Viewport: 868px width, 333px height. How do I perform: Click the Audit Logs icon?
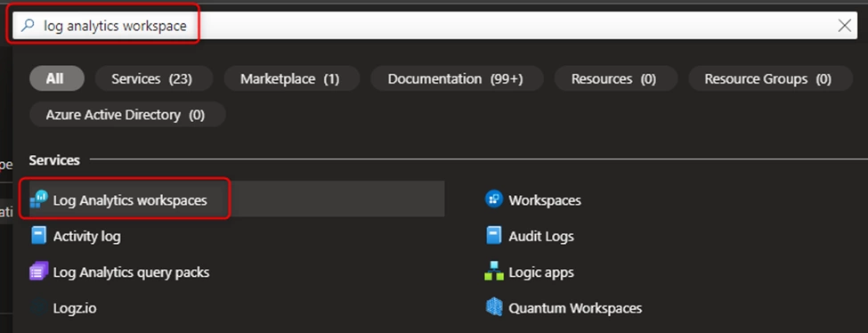494,236
